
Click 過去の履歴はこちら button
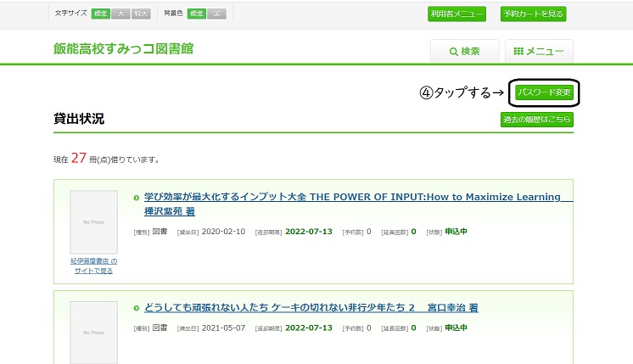click(537, 120)
